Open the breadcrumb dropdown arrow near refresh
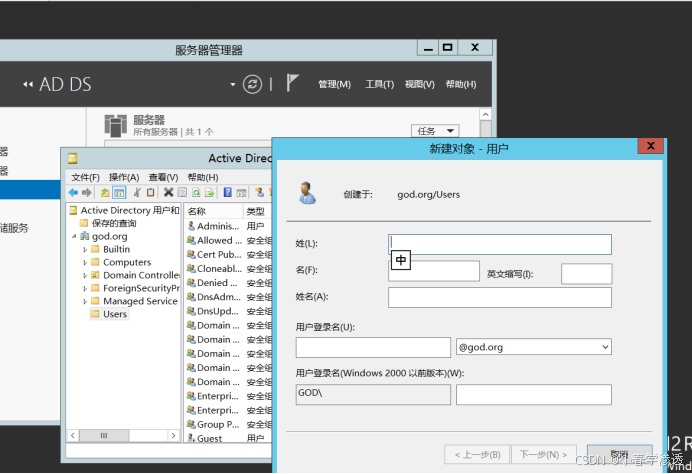Viewport: 692px width, 474px height. click(x=233, y=84)
